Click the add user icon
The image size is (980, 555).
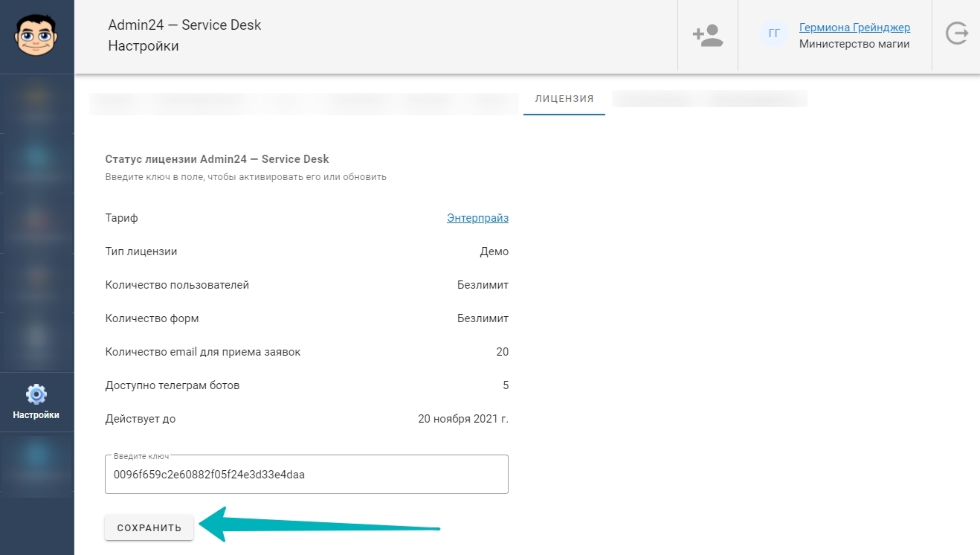[707, 36]
